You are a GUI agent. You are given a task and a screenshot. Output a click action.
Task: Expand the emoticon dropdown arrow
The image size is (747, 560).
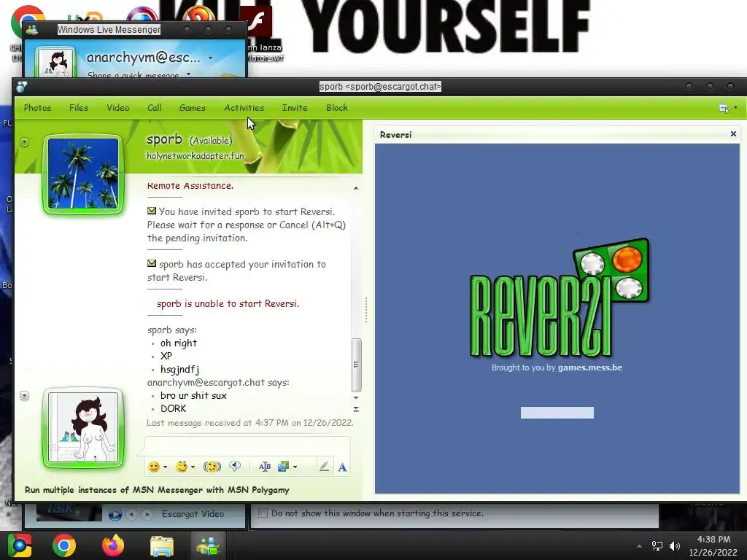pos(166,467)
